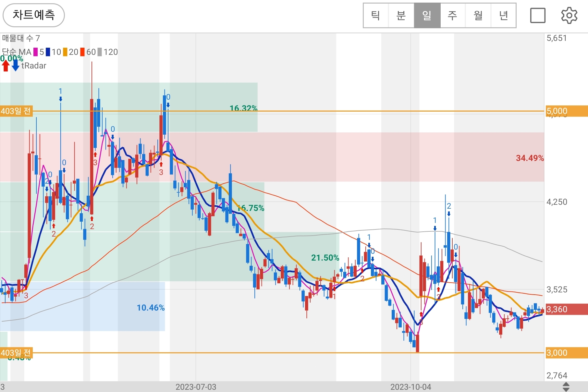This screenshot has height=392, width=588.
Task: Click the 34.49% volume profile label
Action: pos(530,158)
